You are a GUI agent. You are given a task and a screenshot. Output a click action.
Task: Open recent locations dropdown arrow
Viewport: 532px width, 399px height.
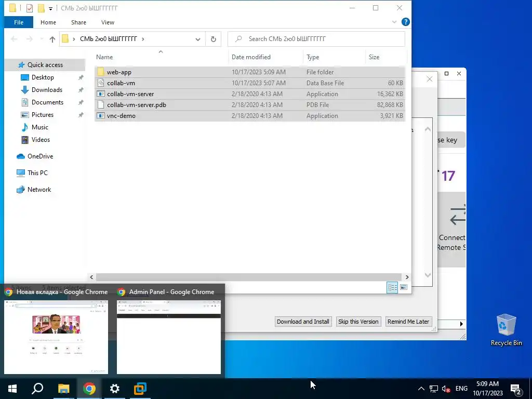pos(42,39)
